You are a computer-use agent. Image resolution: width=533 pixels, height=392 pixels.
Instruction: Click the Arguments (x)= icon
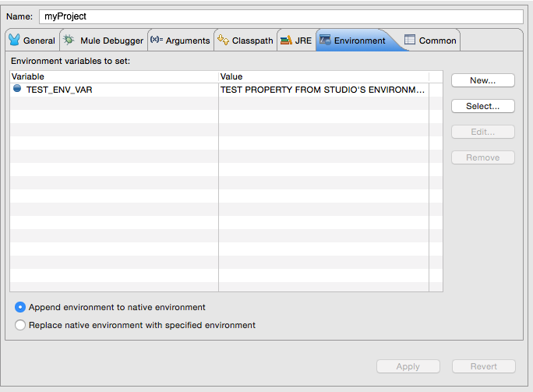pos(156,41)
